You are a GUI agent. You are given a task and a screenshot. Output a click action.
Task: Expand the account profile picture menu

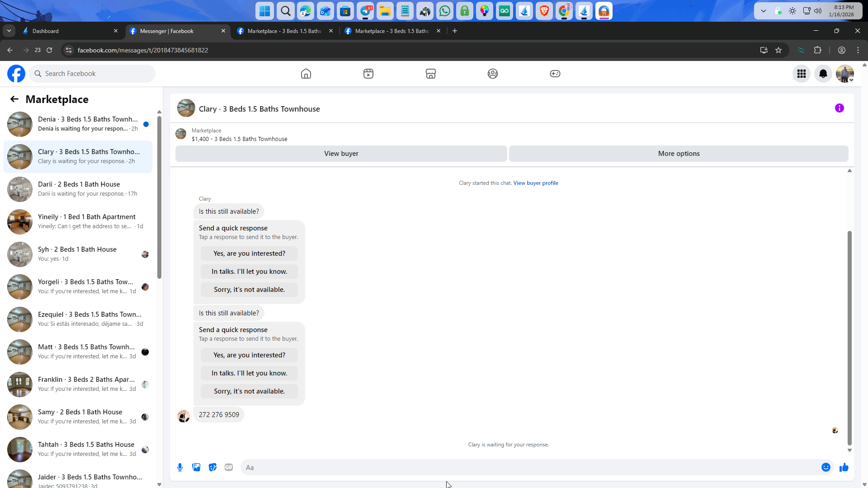[844, 74]
